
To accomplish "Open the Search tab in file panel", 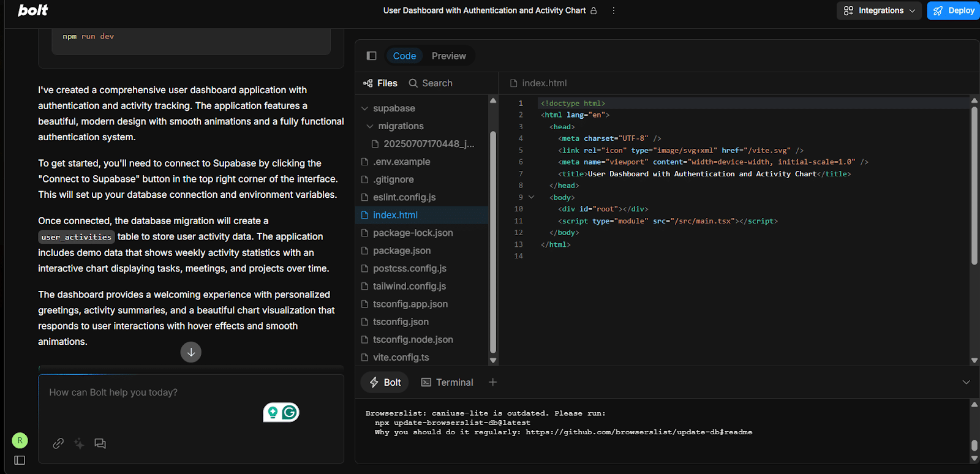I will [431, 83].
